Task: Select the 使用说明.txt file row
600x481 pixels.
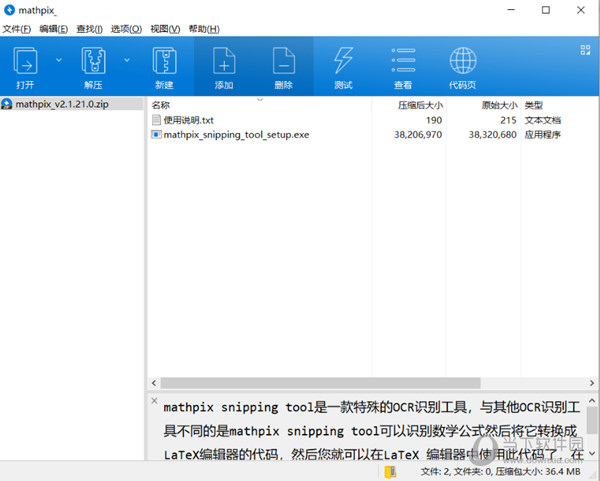Action: (x=189, y=120)
